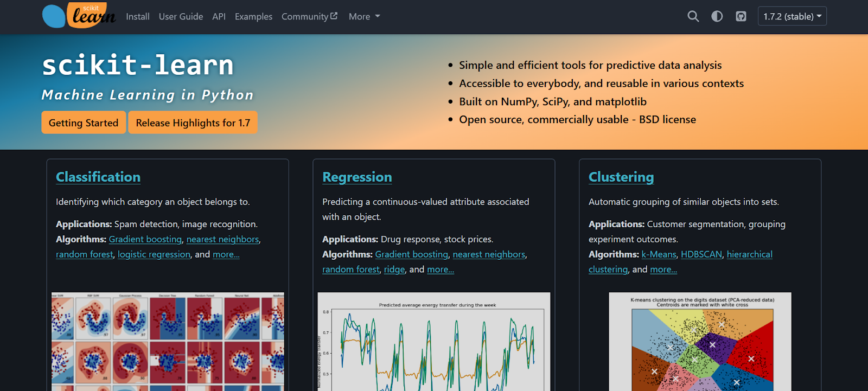Follow the logistic regression link

click(154, 254)
